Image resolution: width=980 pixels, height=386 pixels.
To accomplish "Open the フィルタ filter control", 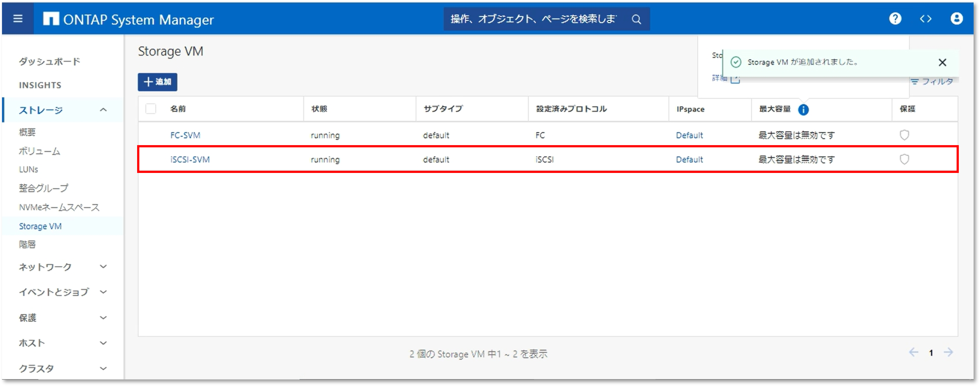I will (932, 81).
